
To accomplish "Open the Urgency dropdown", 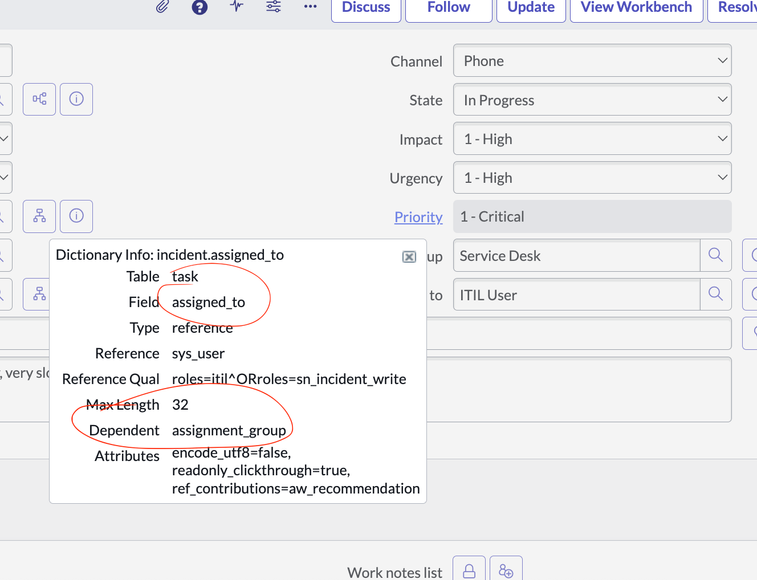I will 591,178.
